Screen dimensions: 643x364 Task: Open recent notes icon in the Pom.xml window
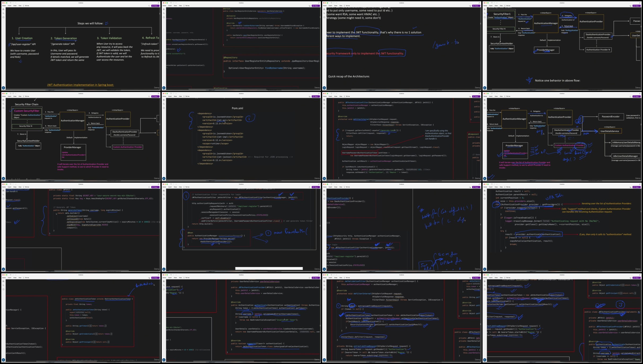164,108
